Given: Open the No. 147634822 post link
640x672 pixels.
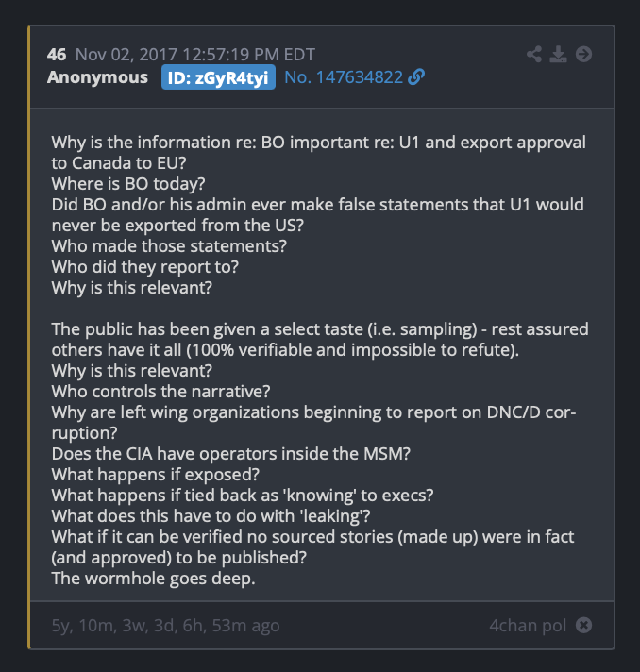Looking at the screenshot, I should coord(344,77).
